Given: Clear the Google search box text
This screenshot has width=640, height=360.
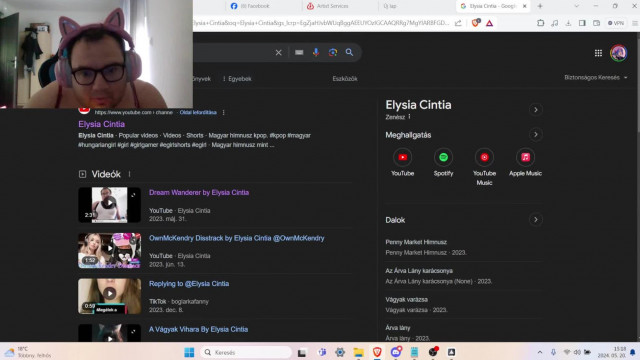Looking at the screenshot, I should pos(278,52).
